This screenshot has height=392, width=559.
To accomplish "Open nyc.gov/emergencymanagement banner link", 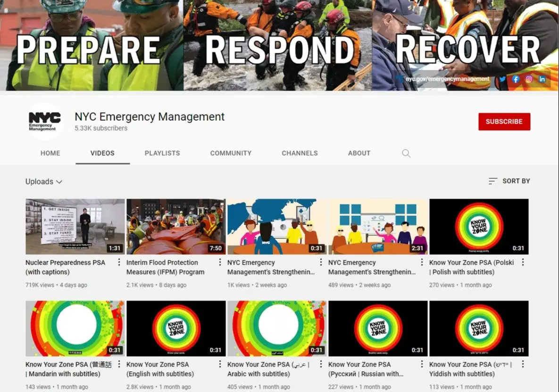I will [447, 79].
